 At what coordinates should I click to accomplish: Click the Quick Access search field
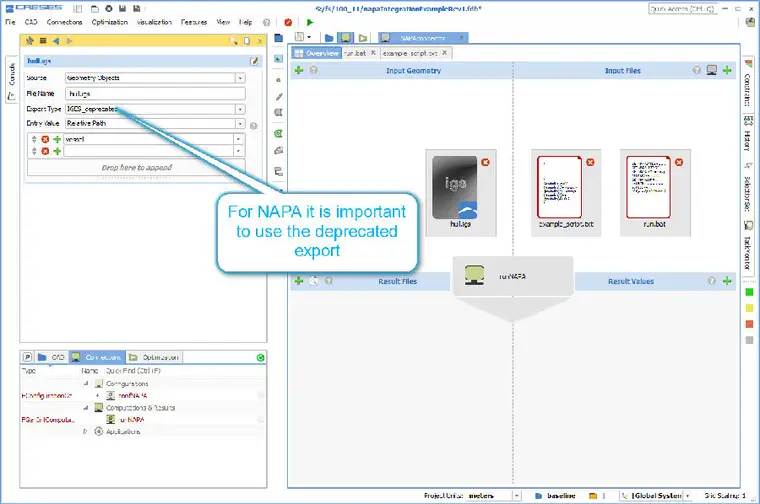click(682, 9)
